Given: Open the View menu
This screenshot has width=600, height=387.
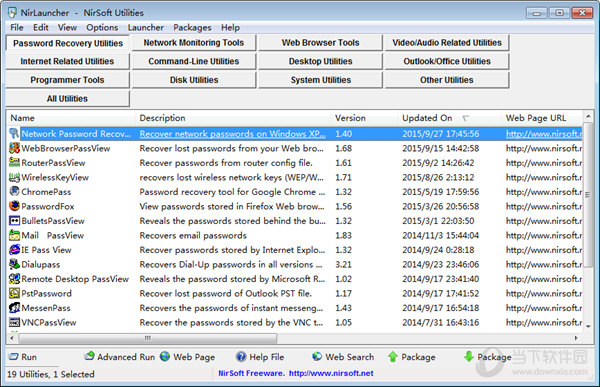Looking at the screenshot, I should point(67,28).
